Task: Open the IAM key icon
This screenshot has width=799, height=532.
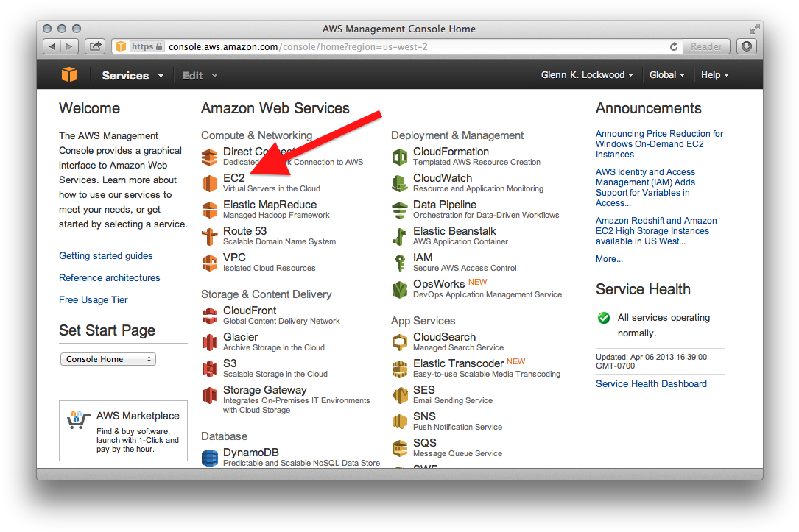Action: tap(400, 263)
